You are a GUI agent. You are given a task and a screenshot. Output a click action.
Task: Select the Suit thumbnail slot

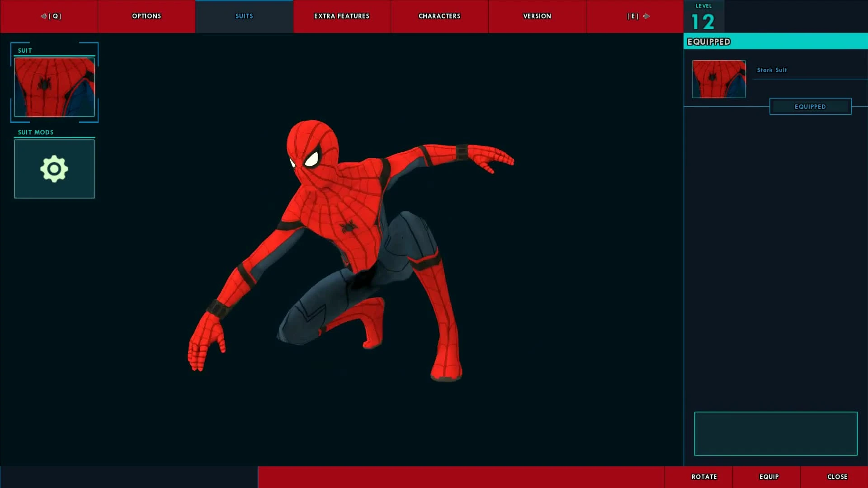54,87
